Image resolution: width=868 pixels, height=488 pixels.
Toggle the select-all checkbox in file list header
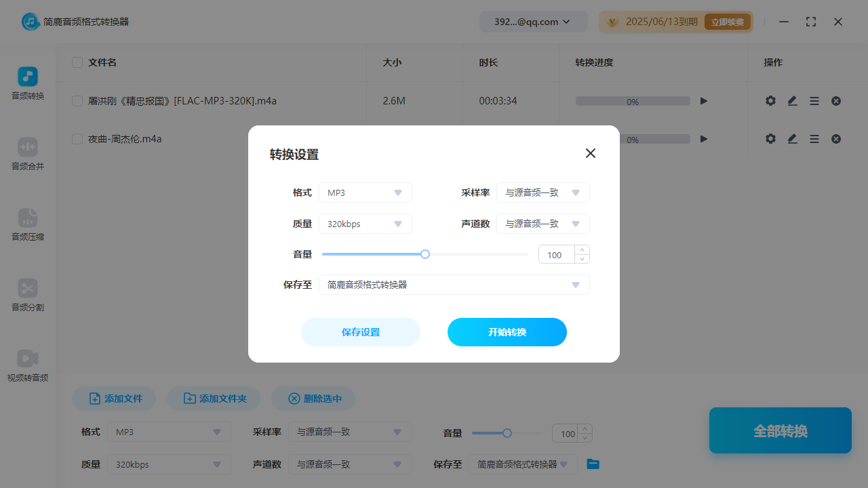(77, 62)
